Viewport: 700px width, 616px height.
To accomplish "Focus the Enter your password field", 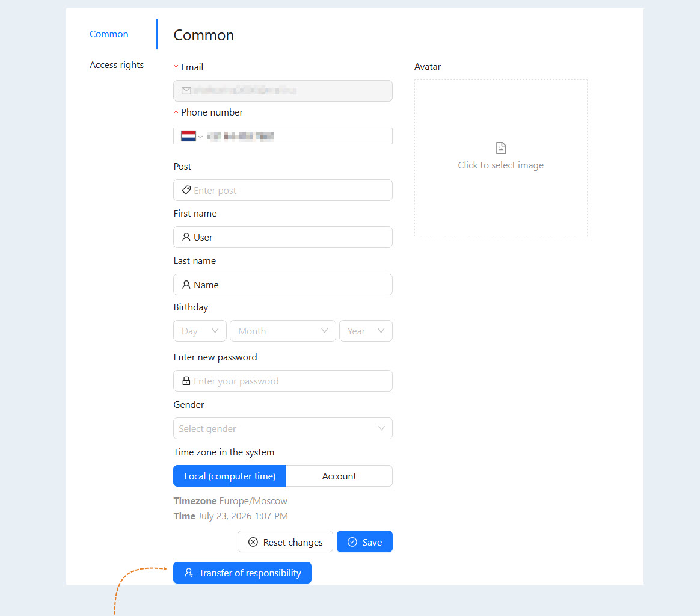I will click(283, 381).
